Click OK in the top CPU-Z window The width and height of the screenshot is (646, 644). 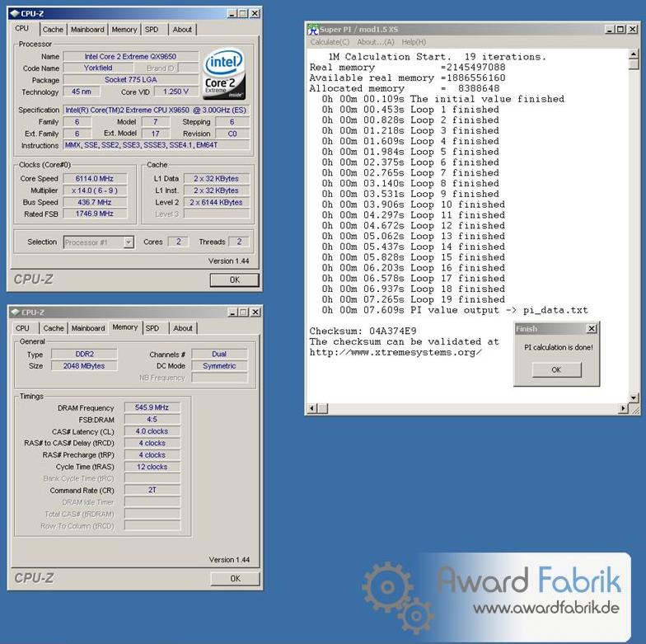tap(234, 280)
